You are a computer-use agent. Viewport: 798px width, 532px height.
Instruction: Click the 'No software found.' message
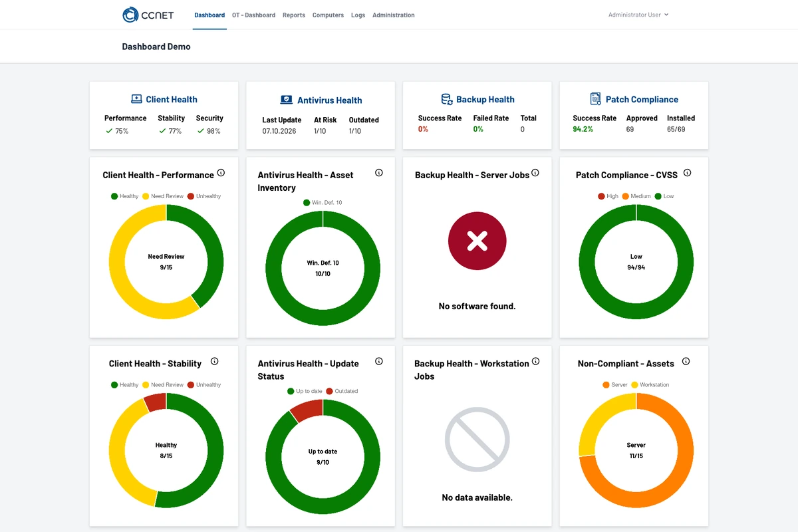[x=477, y=307]
